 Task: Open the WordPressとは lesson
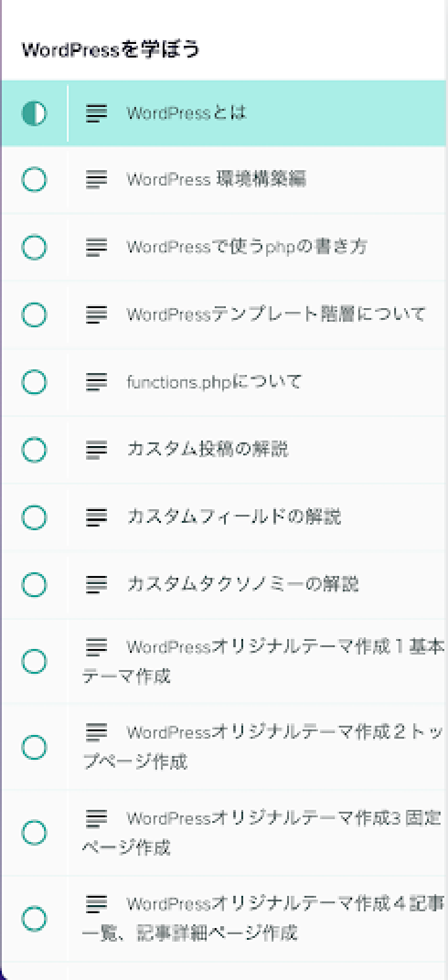pyautogui.click(x=186, y=113)
